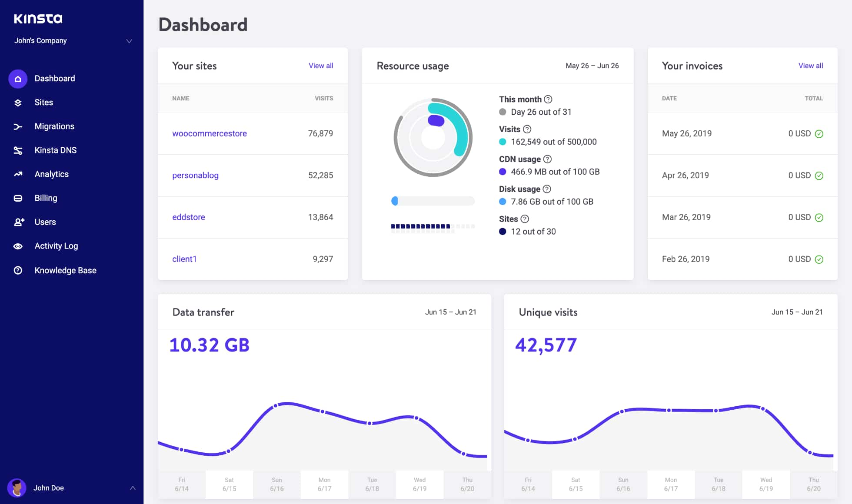
Task: Toggle the Visits resource usage help icon
Action: click(527, 129)
